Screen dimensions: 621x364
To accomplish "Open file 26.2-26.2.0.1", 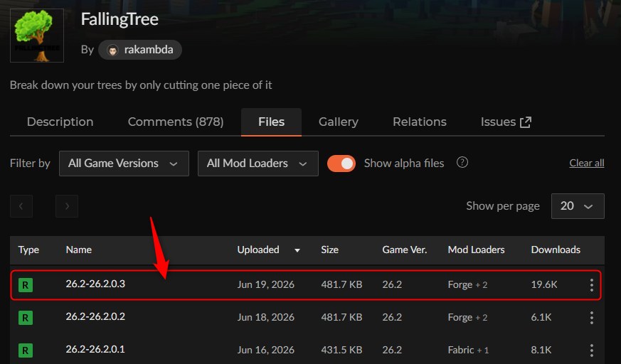I will click(x=95, y=349).
